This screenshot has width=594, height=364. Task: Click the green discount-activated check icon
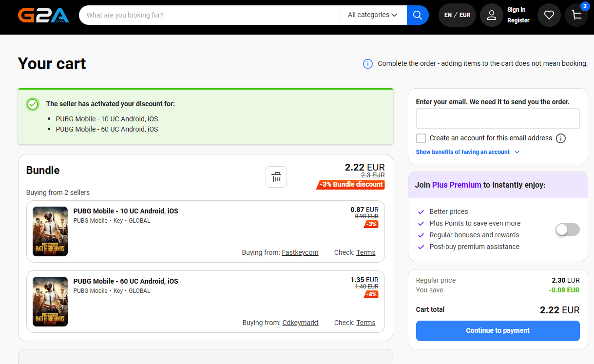point(33,104)
